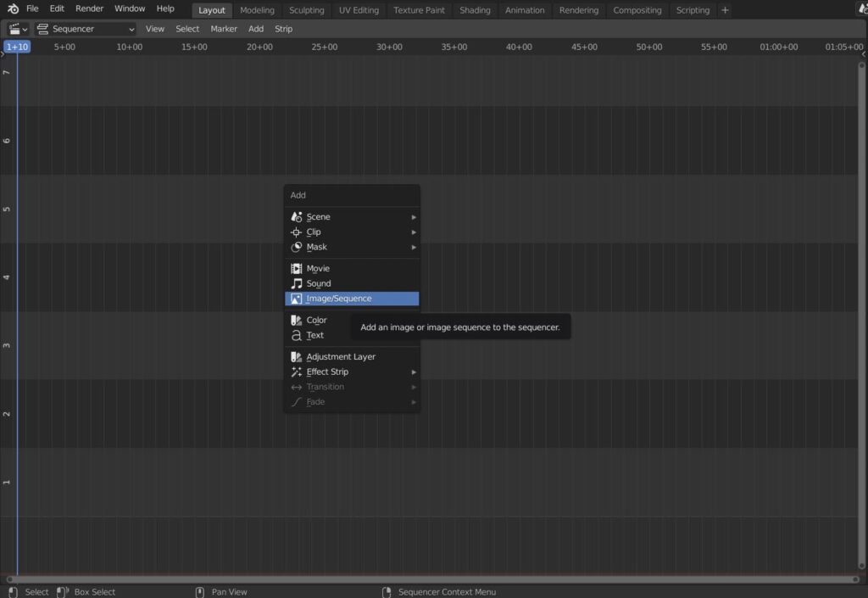Expand the Transition submenu arrow
This screenshot has width=868, height=598.
coord(414,387)
